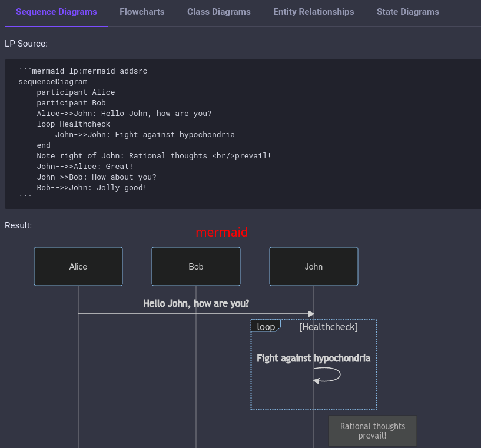
Task: Click the [Healthcheck] loop title
Action: click(329, 327)
